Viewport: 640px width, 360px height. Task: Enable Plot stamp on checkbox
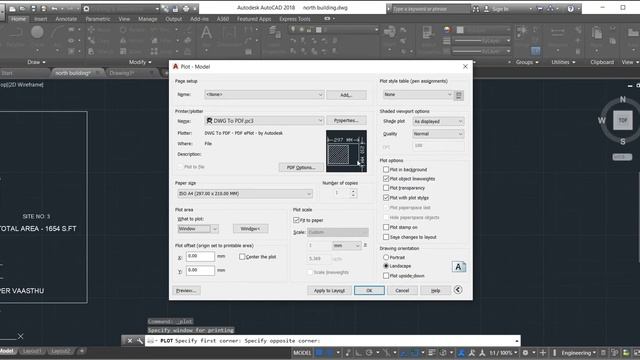(386, 227)
